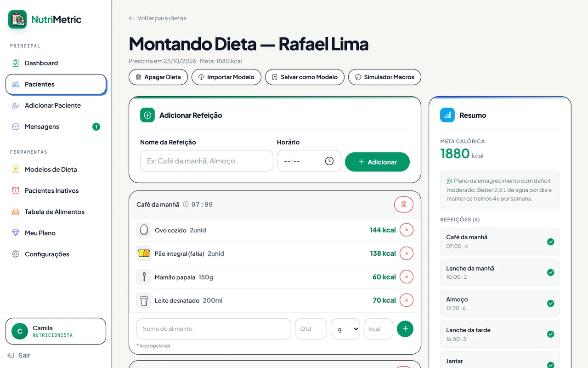
Task: Open Mensagens in the sidebar
Action: pyautogui.click(x=56, y=126)
